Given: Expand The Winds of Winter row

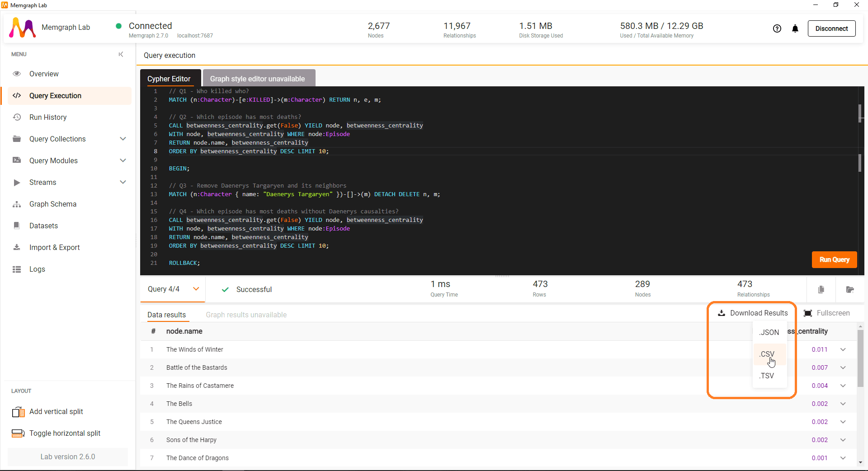Looking at the screenshot, I should (843, 349).
